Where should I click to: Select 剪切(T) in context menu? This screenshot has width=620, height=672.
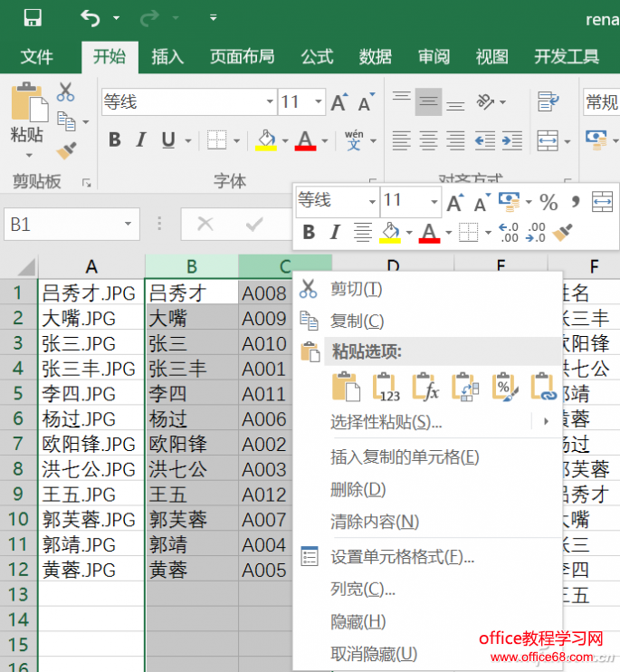coord(357,289)
